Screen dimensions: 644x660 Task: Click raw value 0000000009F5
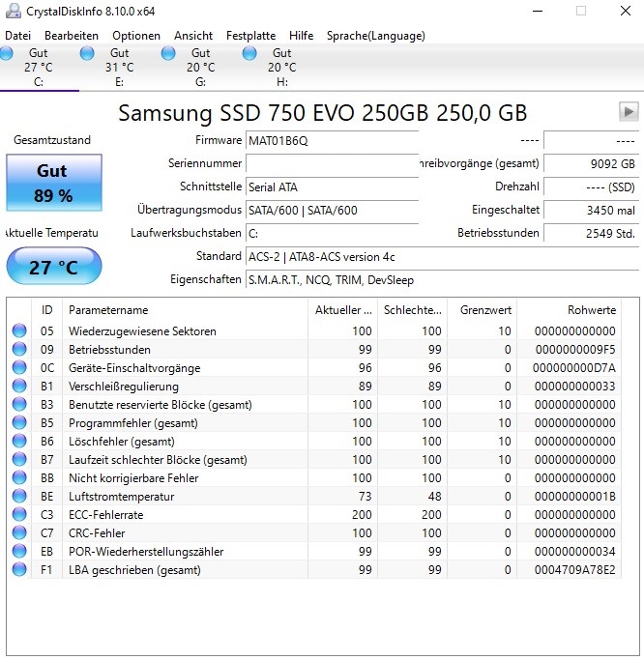[575, 350]
